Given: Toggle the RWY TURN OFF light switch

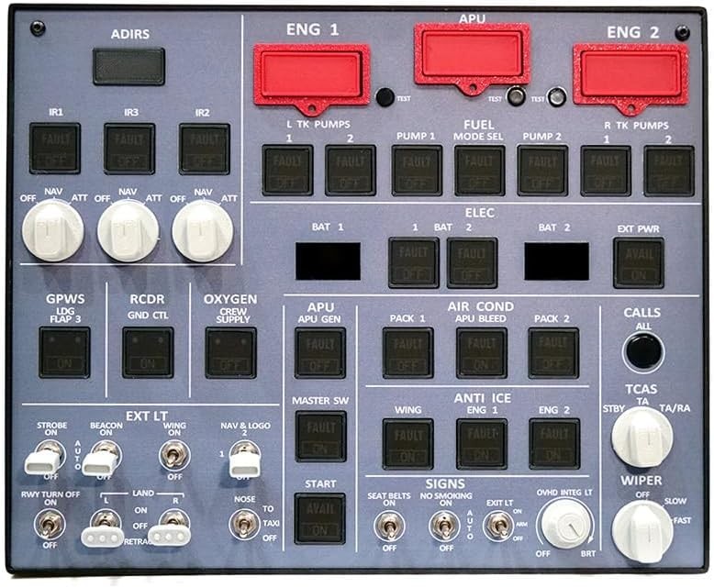Looking at the screenshot, I should pos(50,525).
